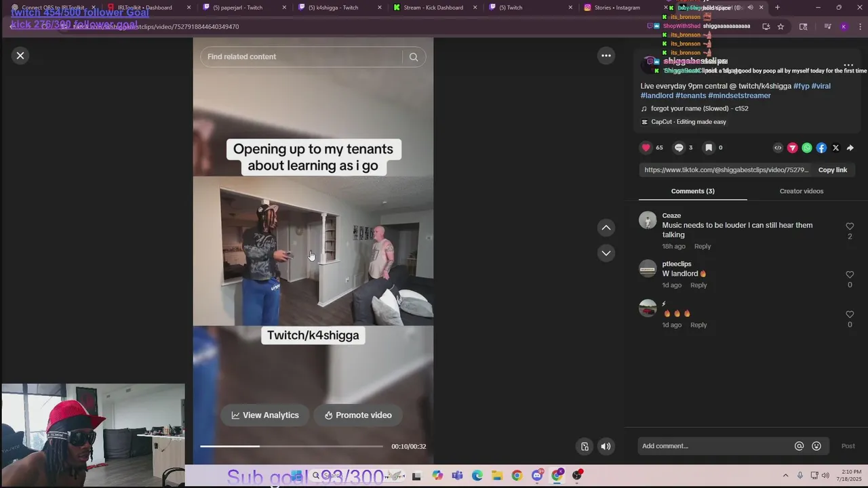Switch to Comments (3) tab

pyautogui.click(x=692, y=191)
